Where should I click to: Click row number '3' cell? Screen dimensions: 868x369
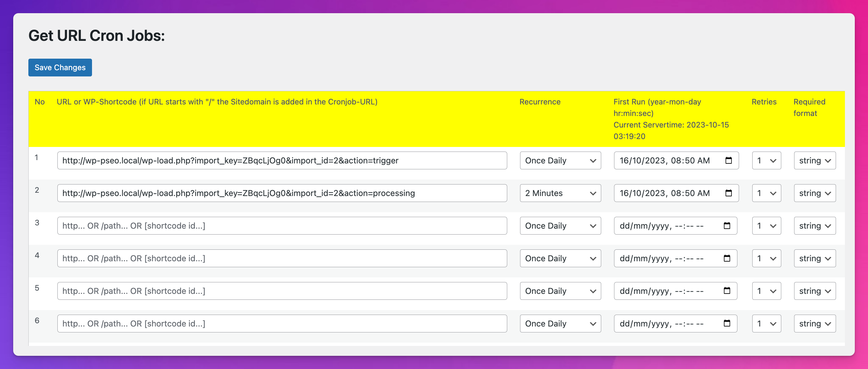[37, 223]
